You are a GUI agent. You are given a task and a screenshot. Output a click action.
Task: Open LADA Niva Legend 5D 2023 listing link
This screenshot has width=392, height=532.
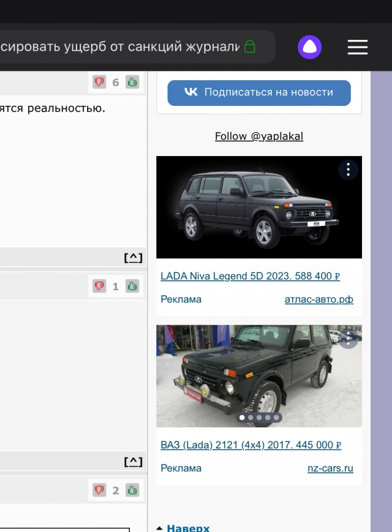pos(250,276)
